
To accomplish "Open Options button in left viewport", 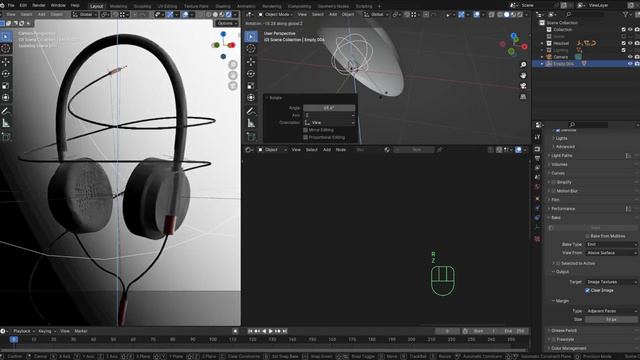I will click(227, 23).
